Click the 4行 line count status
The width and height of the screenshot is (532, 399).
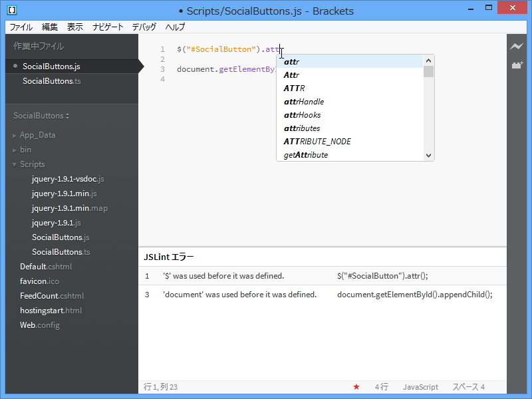(x=382, y=387)
